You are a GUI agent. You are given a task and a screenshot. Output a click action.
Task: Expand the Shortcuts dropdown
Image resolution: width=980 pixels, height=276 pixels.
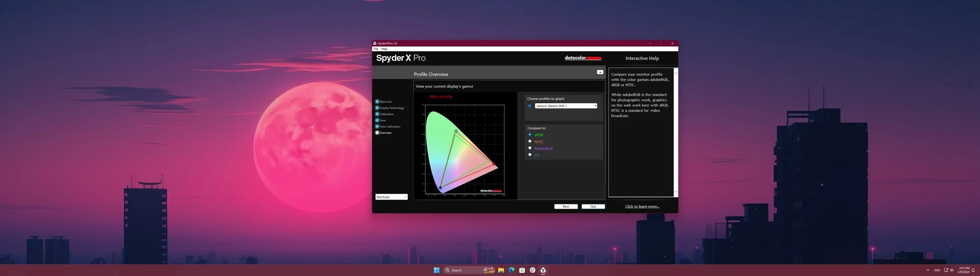click(x=391, y=197)
